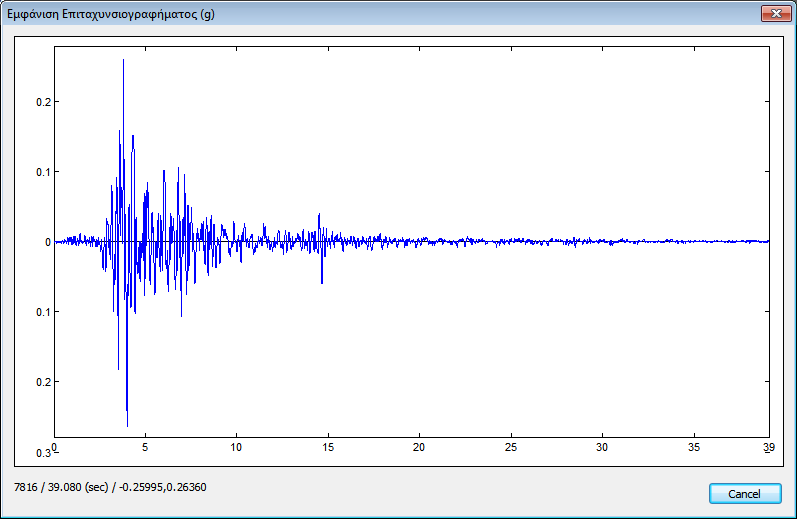Click the x-axis label '30'
This screenshot has height=519, width=797.
coord(602,447)
